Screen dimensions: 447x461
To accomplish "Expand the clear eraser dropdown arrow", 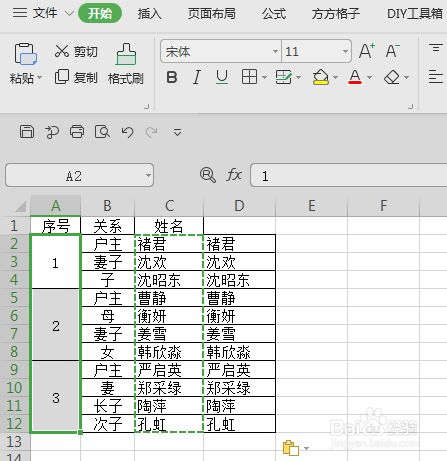I will 406,78.
